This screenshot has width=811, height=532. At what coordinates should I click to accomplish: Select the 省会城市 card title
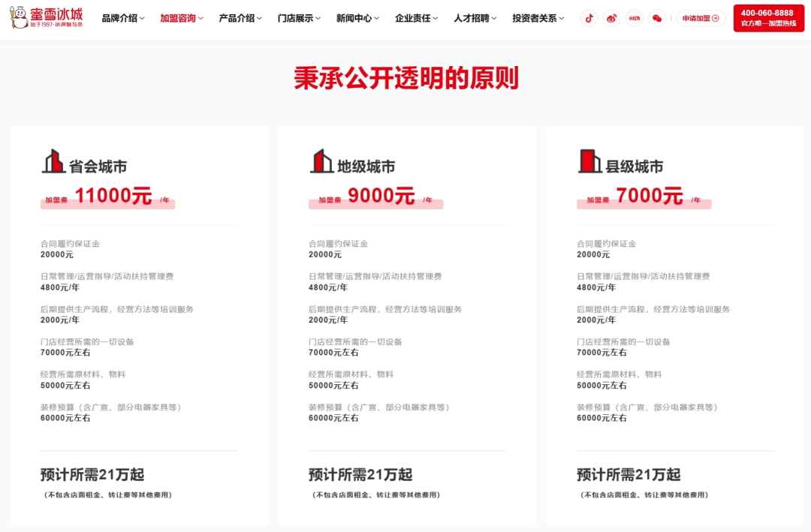98,167
